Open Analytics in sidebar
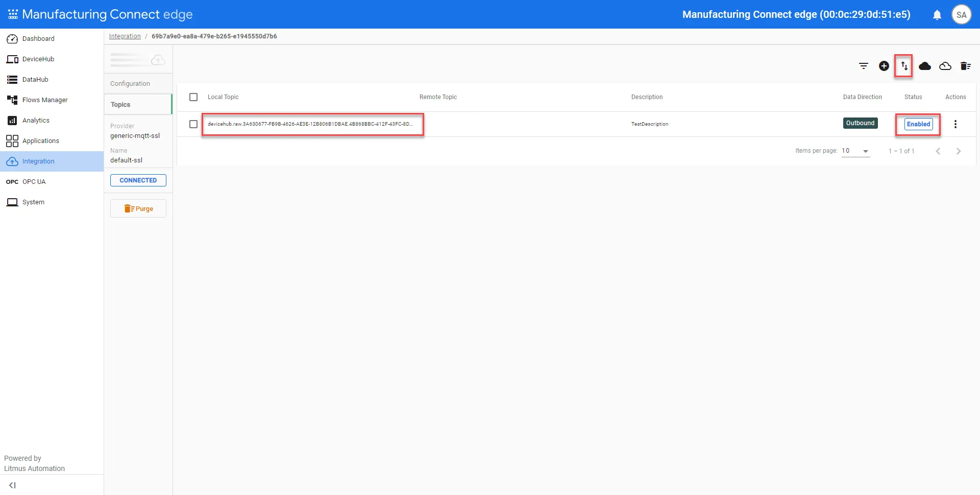The width and height of the screenshot is (980, 495). 52,121
